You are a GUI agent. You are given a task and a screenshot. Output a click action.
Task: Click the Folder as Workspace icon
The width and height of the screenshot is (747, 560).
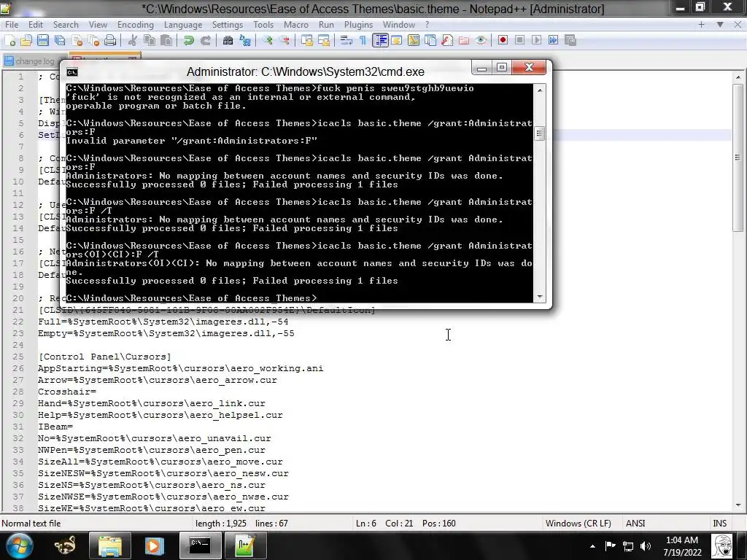coord(464,41)
